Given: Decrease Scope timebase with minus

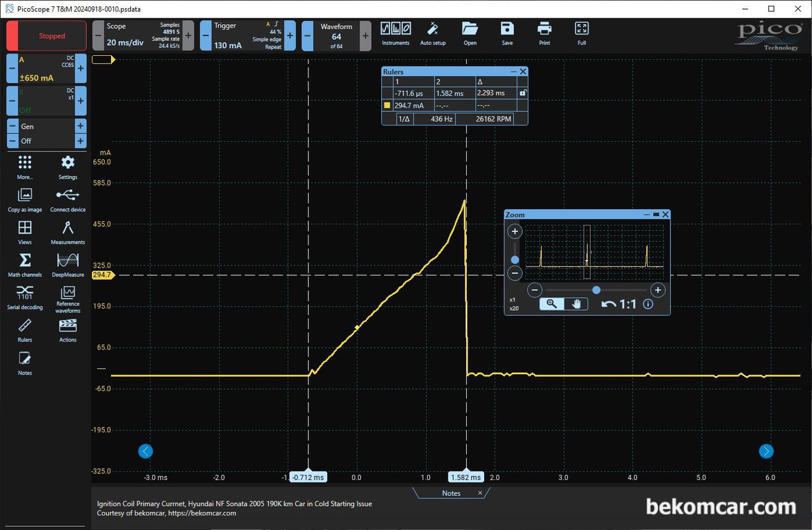Looking at the screenshot, I should pos(98,36).
